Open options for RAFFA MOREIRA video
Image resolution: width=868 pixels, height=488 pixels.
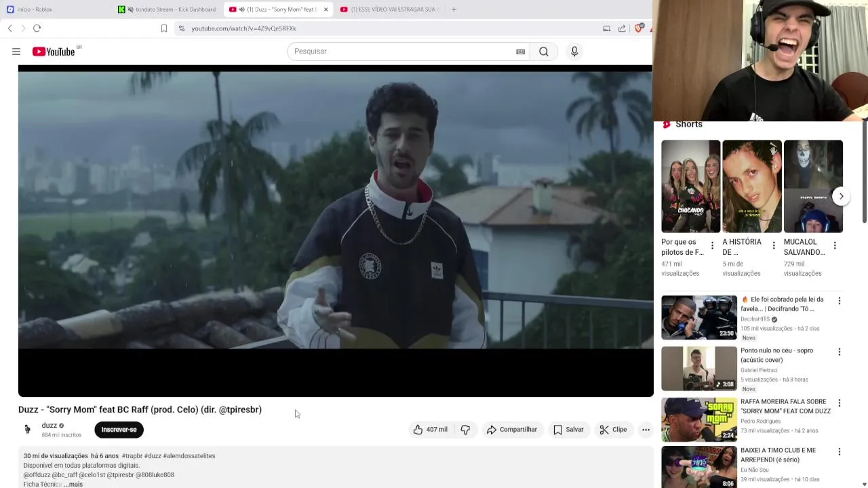click(839, 403)
